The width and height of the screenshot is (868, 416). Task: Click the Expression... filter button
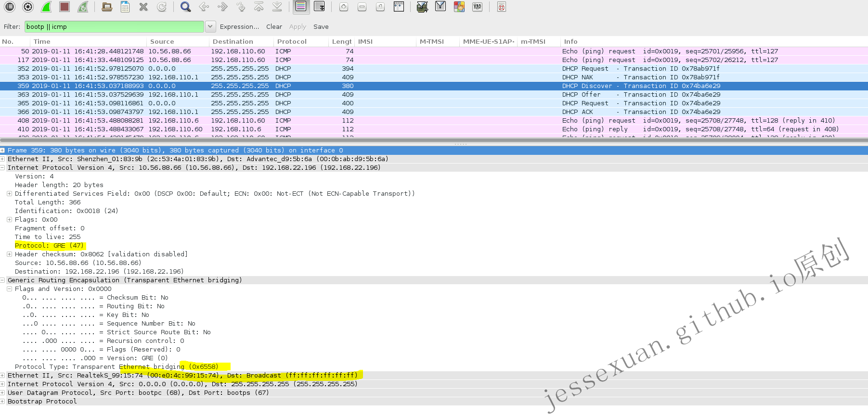(239, 27)
